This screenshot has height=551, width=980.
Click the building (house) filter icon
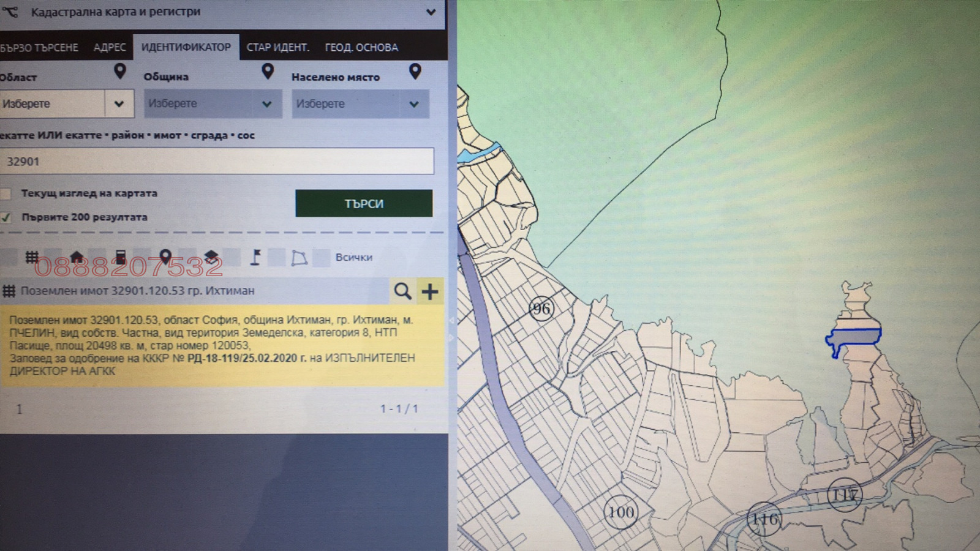point(77,257)
